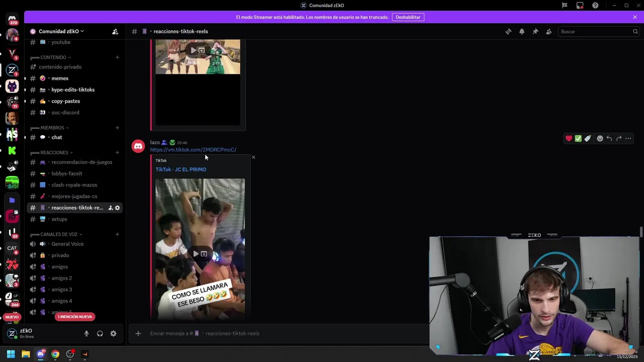This screenshot has width=644, height=362.
Task: Open Discord Help question mark
Action: (x=596, y=6)
